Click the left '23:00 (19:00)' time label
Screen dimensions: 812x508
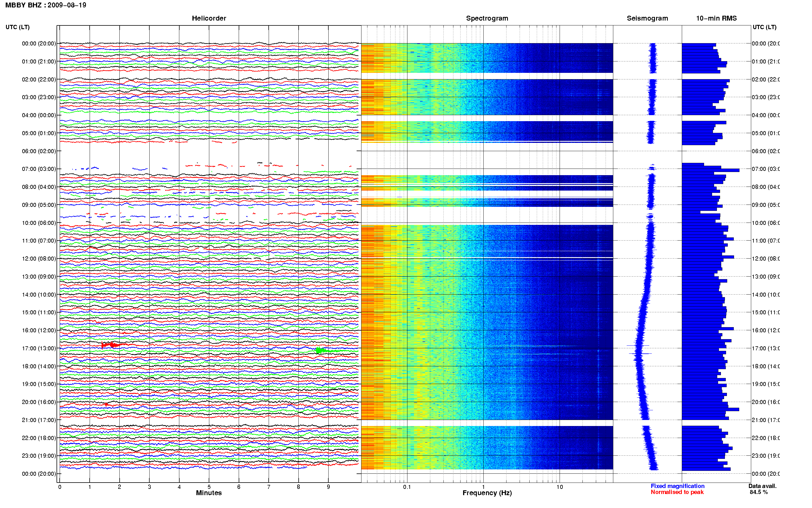click(39, 456)
